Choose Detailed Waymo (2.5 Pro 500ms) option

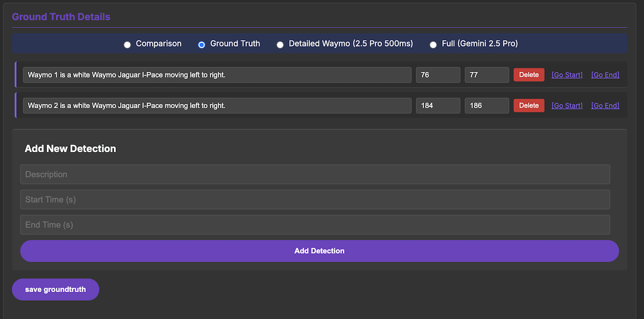pyautogui.click(x=280, y=45)
